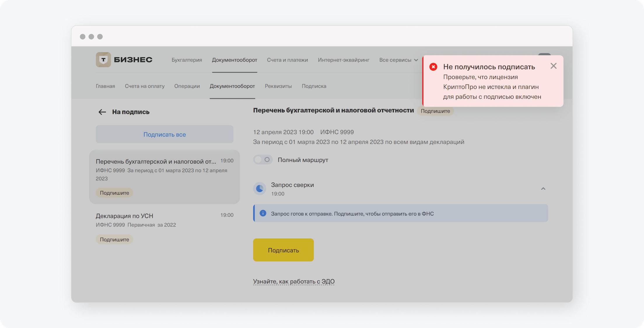Open the 'Узнайте, как работать с ЭДО' link
Image resolution: width=644 pixels, height=328 pixels.
coord(294,281)
